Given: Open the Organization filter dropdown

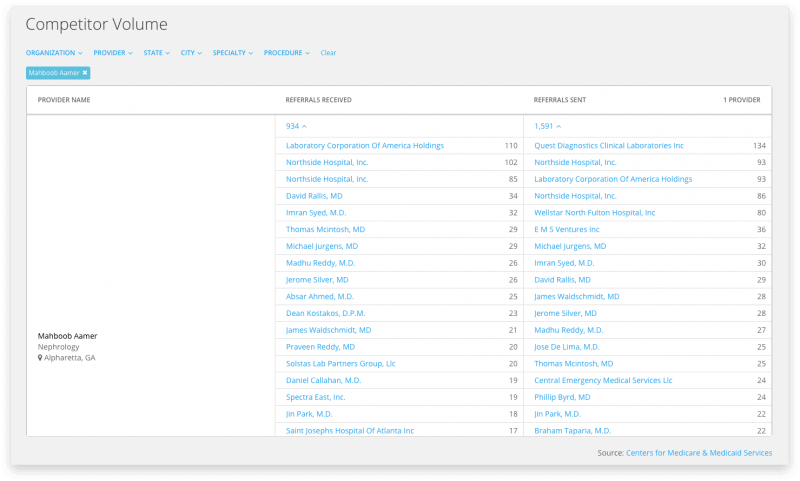Looking at the screenshot, I should 54,53.
